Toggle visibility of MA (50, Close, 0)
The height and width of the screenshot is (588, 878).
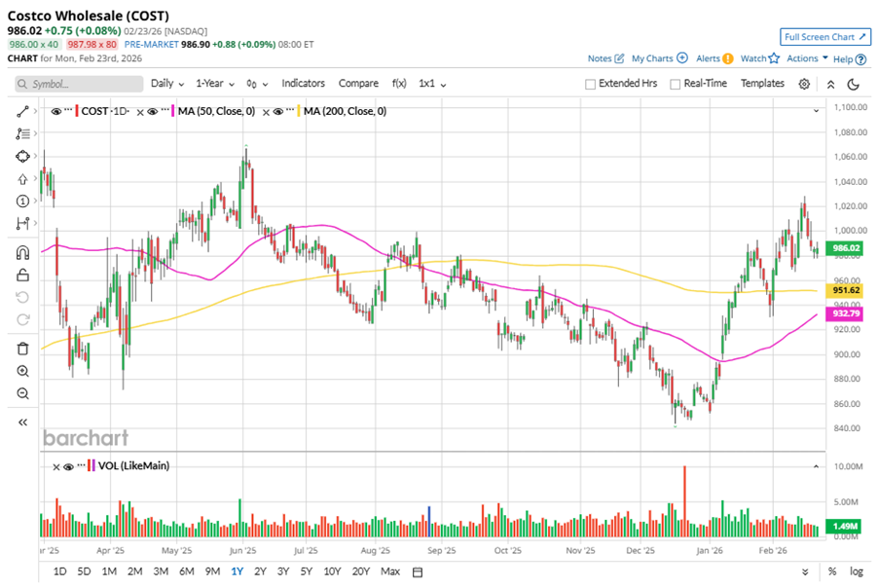click(x=152, y=111)
